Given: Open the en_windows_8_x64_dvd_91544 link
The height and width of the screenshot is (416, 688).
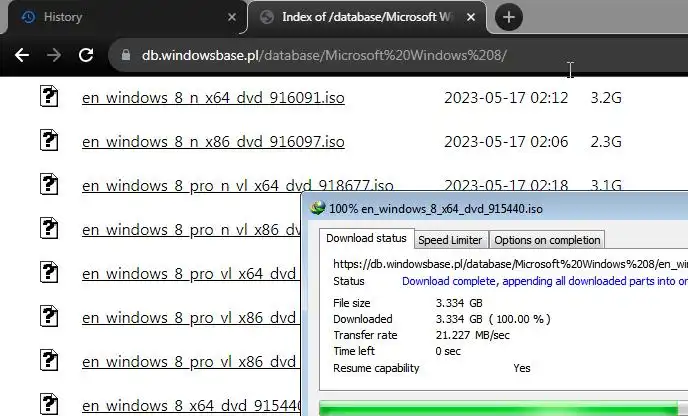Looking at the screenshot, I should point(191,405).
